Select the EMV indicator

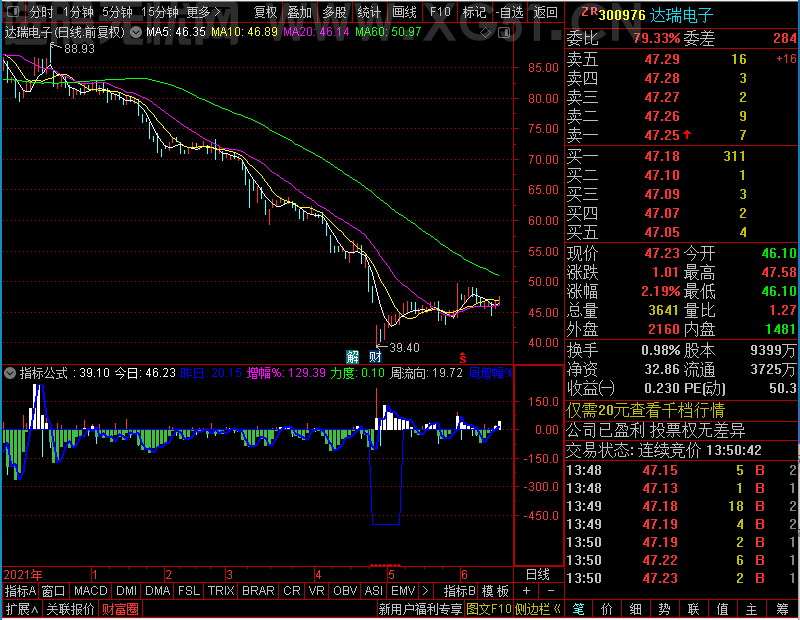[x=403, y=591]
